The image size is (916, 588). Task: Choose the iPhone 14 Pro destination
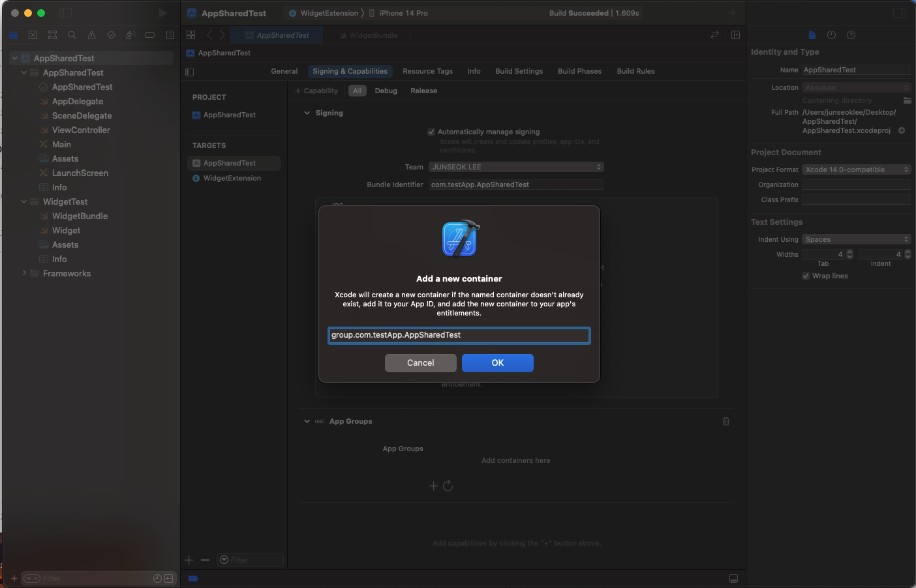(x=398, y=13)
